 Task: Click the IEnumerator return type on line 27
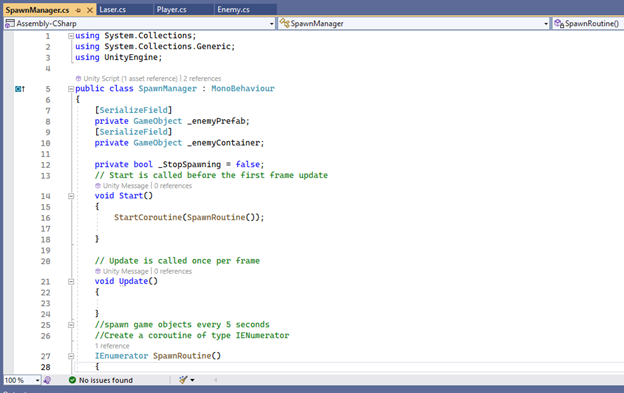tap(121, 356)
